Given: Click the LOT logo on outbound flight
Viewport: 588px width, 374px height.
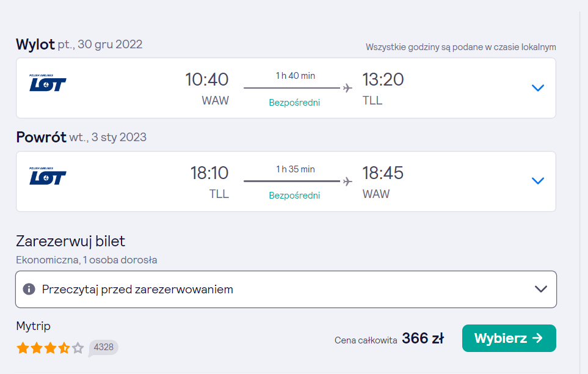Looking at the screenshot, I should (48, 83).
